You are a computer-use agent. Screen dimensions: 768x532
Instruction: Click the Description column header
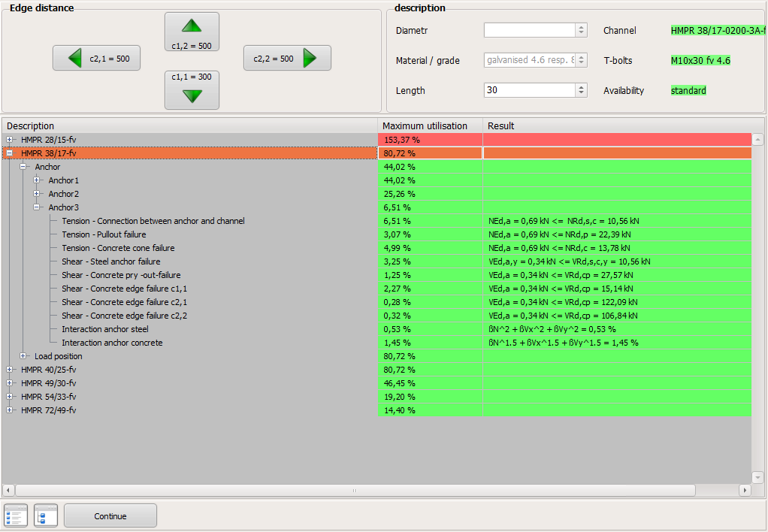pyautogui.click(x=189, y=126)
